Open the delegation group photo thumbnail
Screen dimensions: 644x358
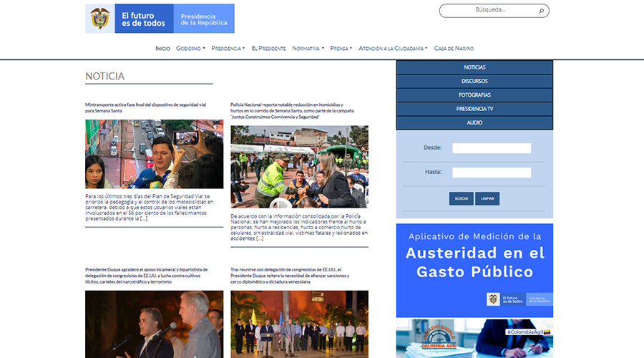(299, 324)
